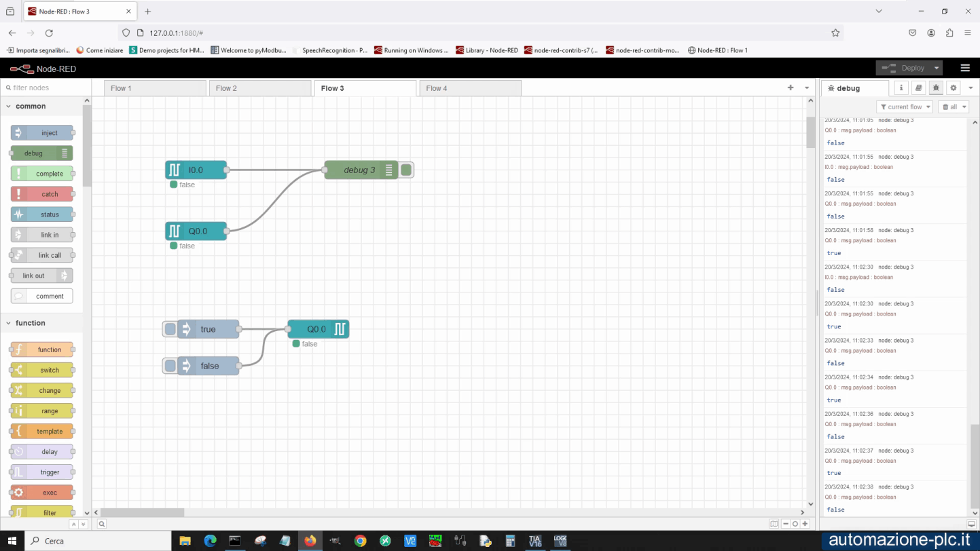Add a new flow tab with plus icon

click(x=791, y=88)
